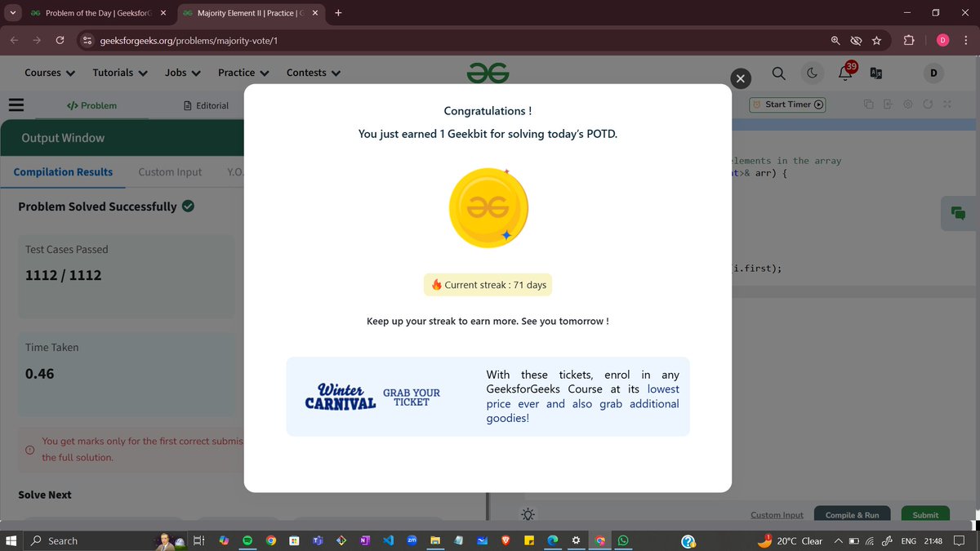Go back with browser back arrow

(x=14, y=40)
